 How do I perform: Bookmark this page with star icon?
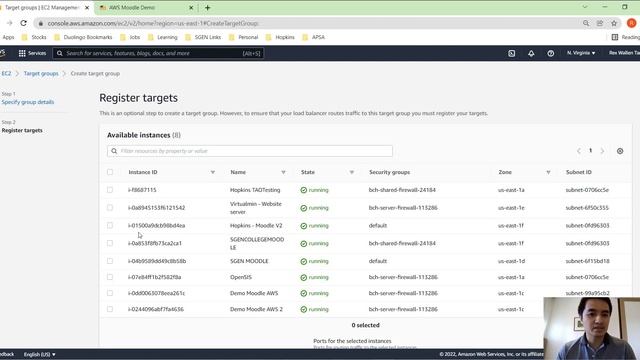614,23
